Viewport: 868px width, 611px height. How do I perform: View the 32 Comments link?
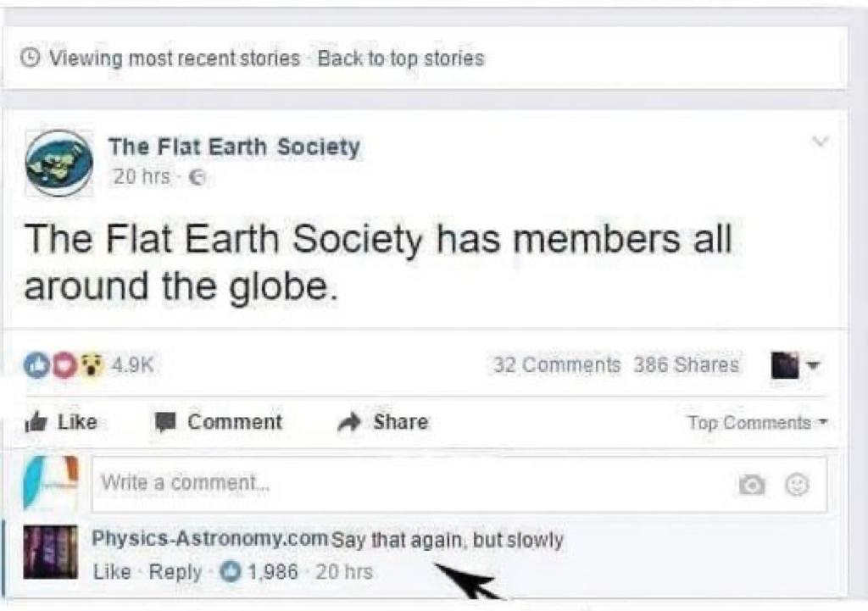coord(557,365)
